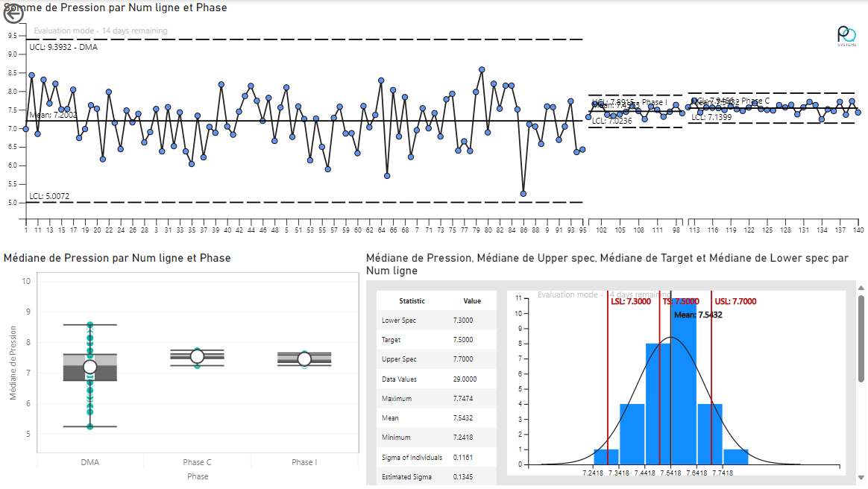Click the 0.1345 value in the table
The height and width of the screenshot is (489, 868).
(x=463, y=477)
